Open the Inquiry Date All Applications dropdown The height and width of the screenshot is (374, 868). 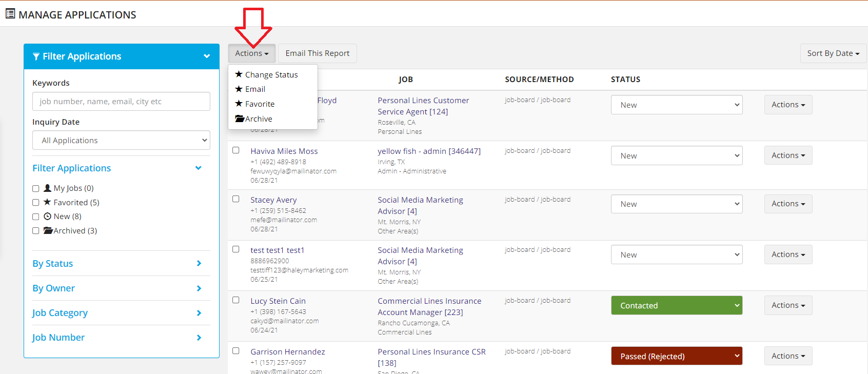click(122, 140)
